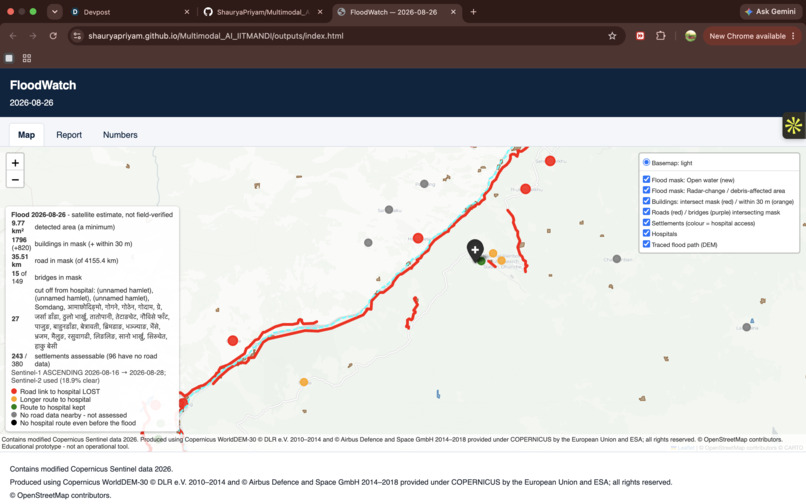Click '© OpenStreetMap contributors.' footer line
This screenshot has height=504, width=806.
pyautogui.click(x=60, y=495)
